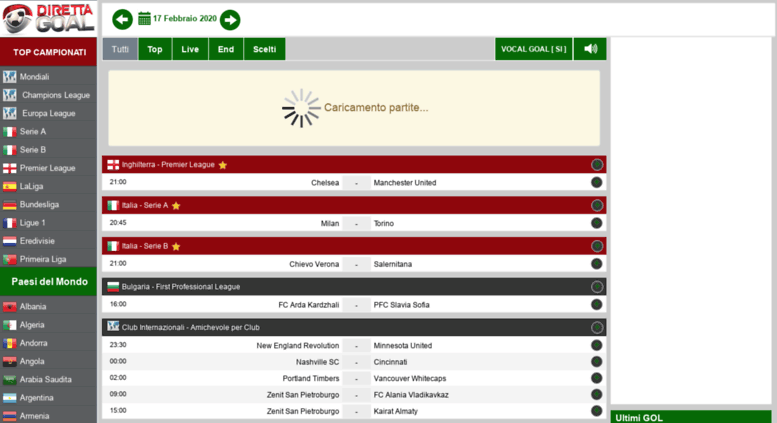Screen dimensions: 777x423
Task: Toggle selection circle for Milan - Torino match
Action: point(597,223)
